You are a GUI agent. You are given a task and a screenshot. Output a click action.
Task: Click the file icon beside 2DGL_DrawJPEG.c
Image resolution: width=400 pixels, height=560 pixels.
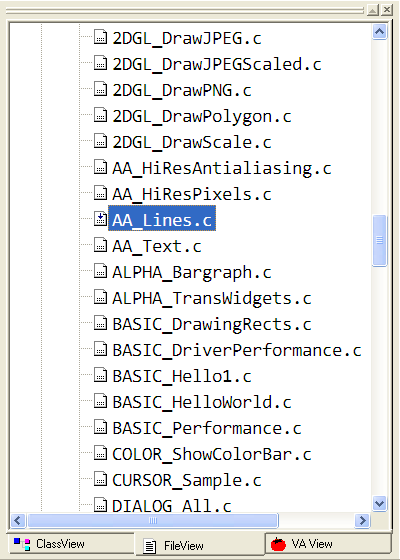(100, 37)
